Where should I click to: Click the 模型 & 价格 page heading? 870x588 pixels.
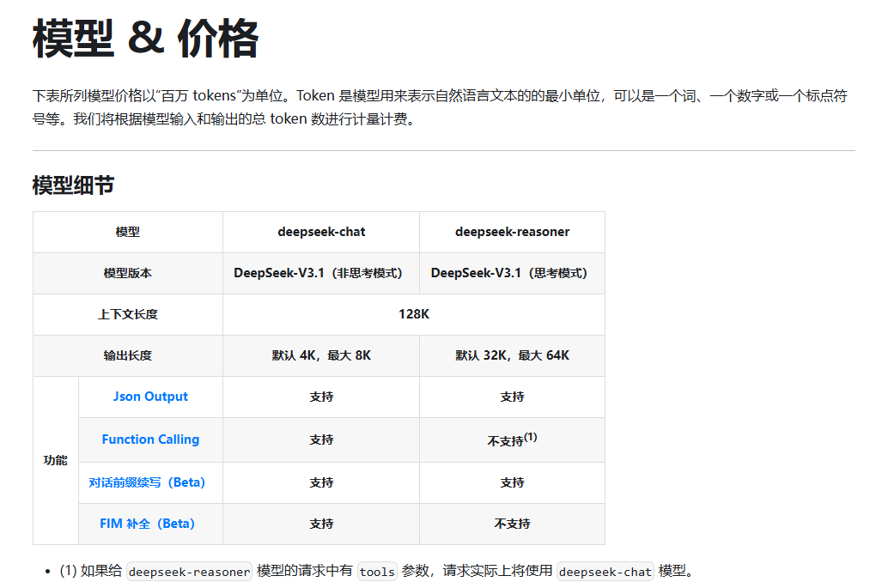[x=145, y=39]
